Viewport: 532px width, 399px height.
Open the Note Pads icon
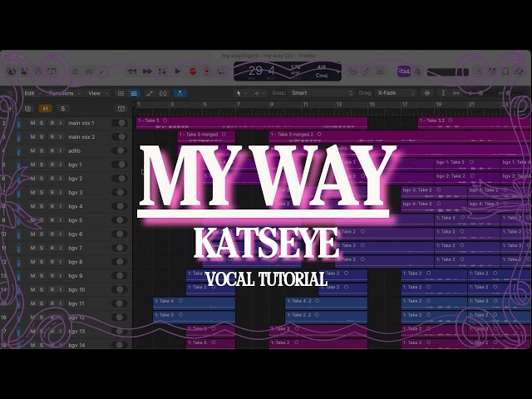[x=492, y=71]
